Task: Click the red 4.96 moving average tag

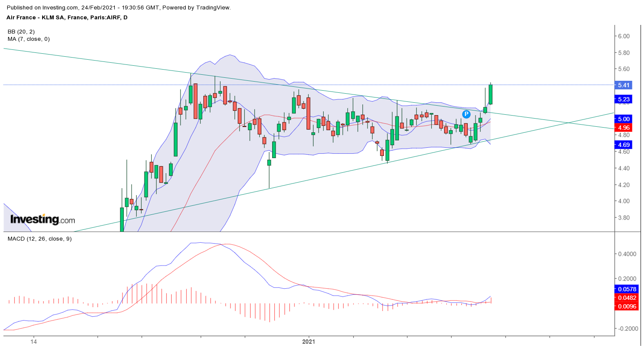Action: pyautogui.click(x=624, y=128)
